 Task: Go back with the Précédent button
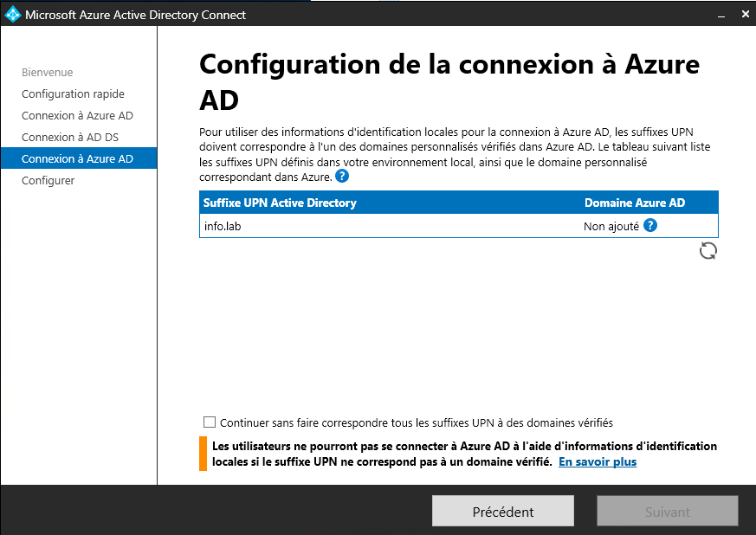(x=503, y=511)
